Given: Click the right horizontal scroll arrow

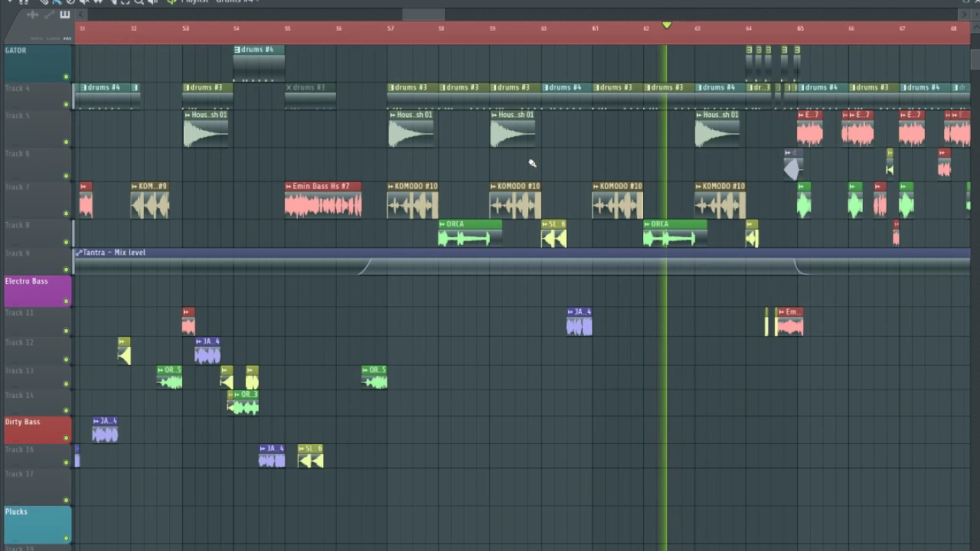Looking at the screenshot, I should coord(964,14).
